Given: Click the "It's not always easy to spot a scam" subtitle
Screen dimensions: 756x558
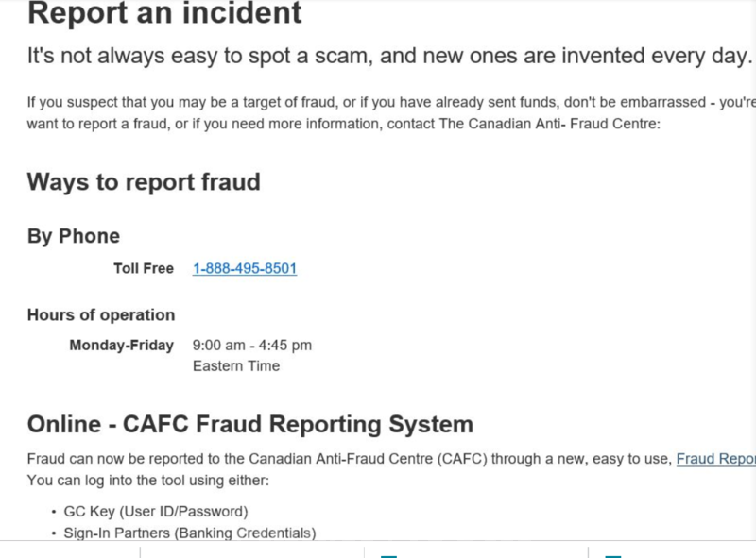Looking at the screenshot, I should [387, 56].
